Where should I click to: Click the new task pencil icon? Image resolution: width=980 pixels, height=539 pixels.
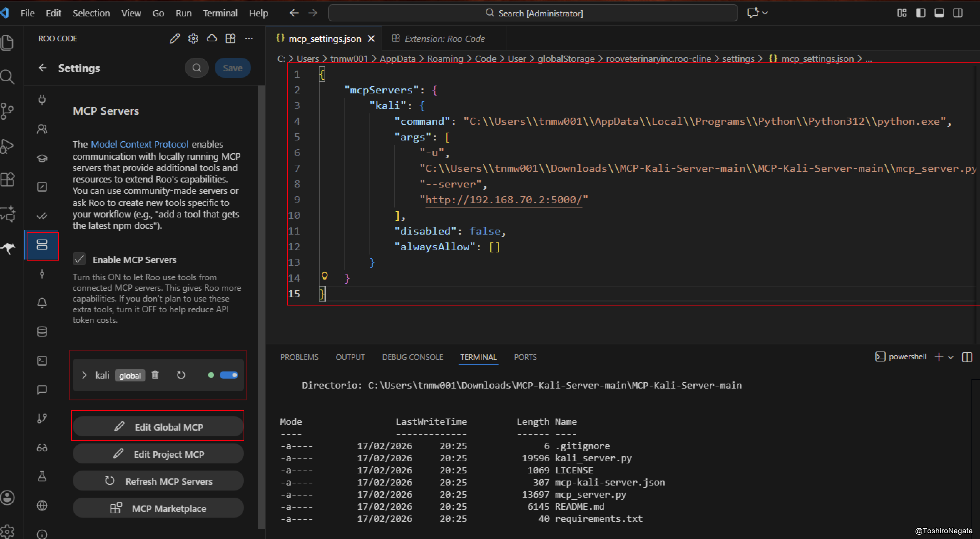[x=175, y=38]
